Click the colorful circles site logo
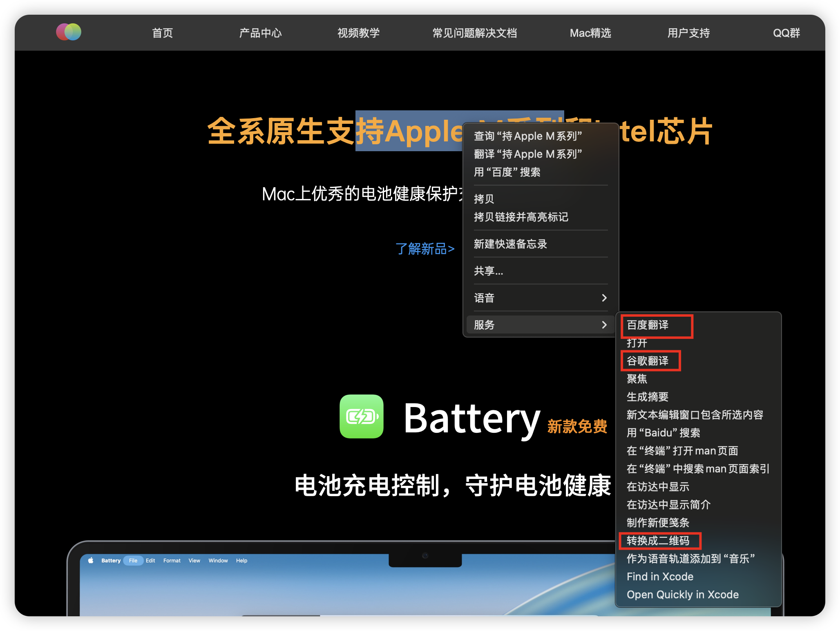 (69, 32)
